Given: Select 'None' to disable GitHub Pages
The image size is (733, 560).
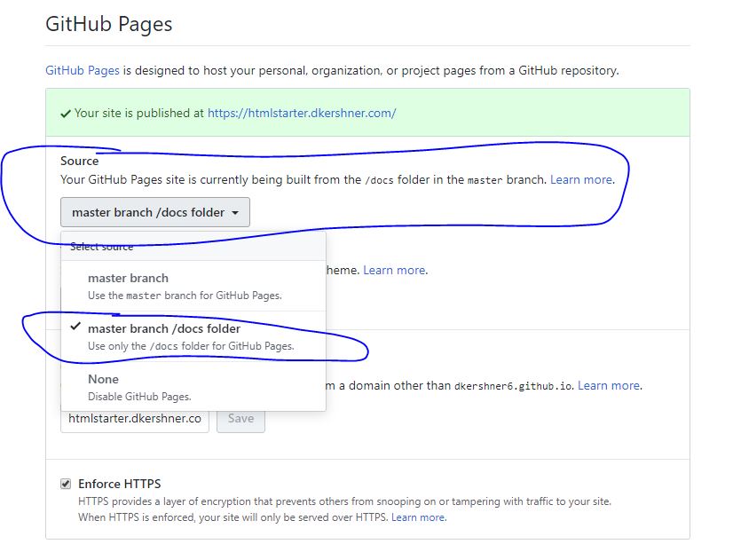Looking at the screenshot, I should 103,380.
